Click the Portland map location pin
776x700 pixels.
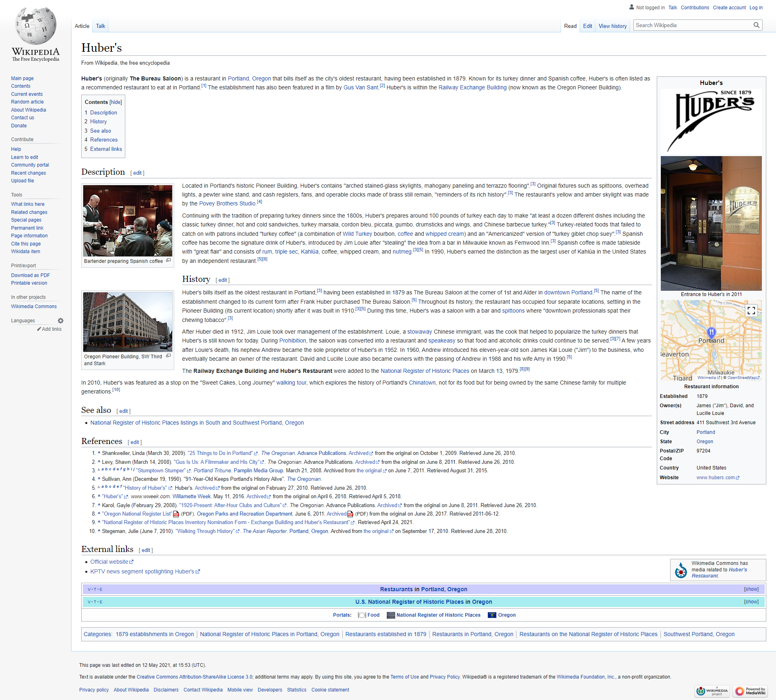click(x=711, y=333)
